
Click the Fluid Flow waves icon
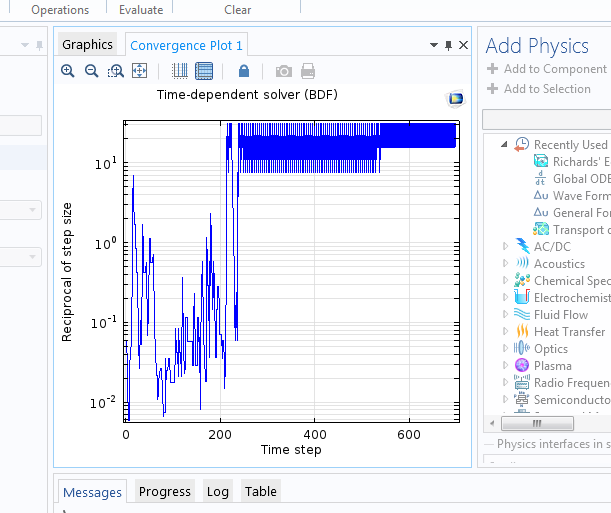(522, 314)
